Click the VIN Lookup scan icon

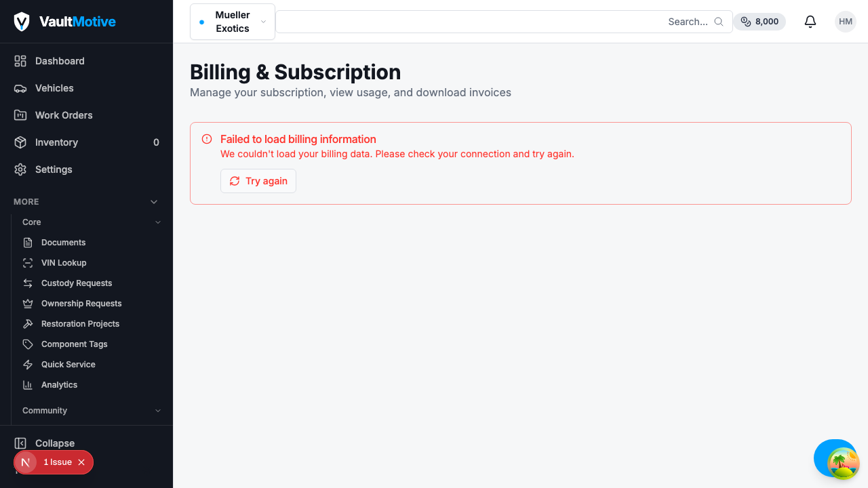(28, 263)
